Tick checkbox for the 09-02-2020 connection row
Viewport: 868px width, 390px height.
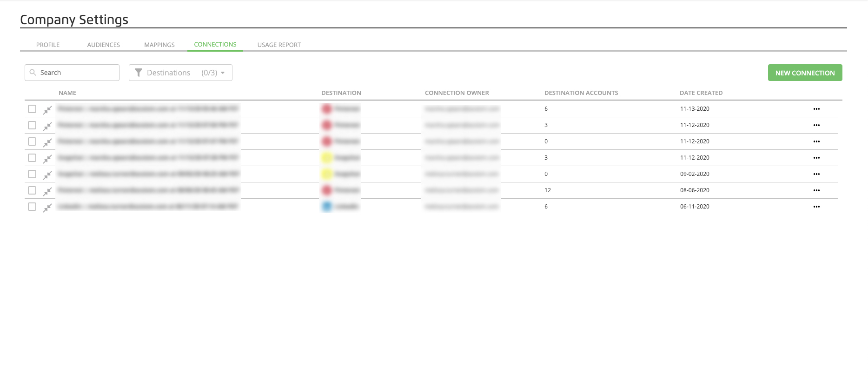pos(32,174)
